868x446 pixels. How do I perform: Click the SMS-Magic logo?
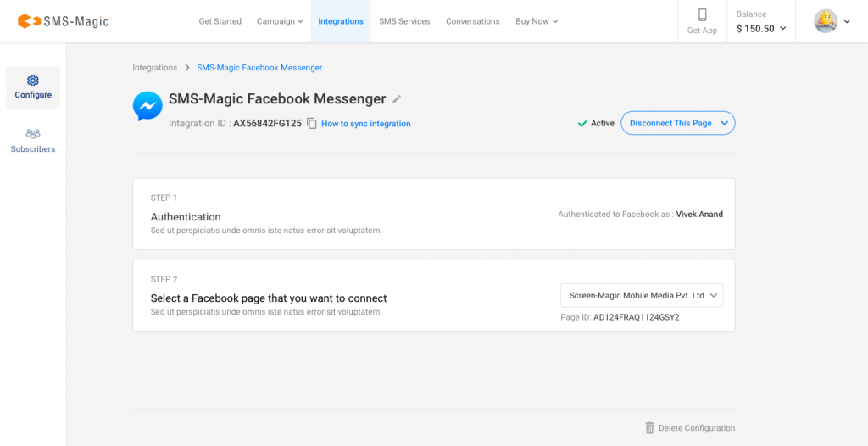63,21
